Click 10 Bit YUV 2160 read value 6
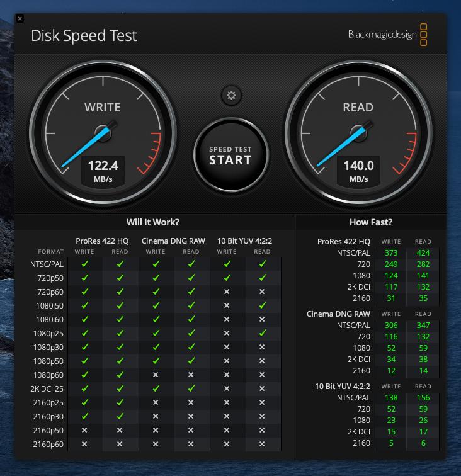This screenshot has height=476, width=461. point(423,443)
